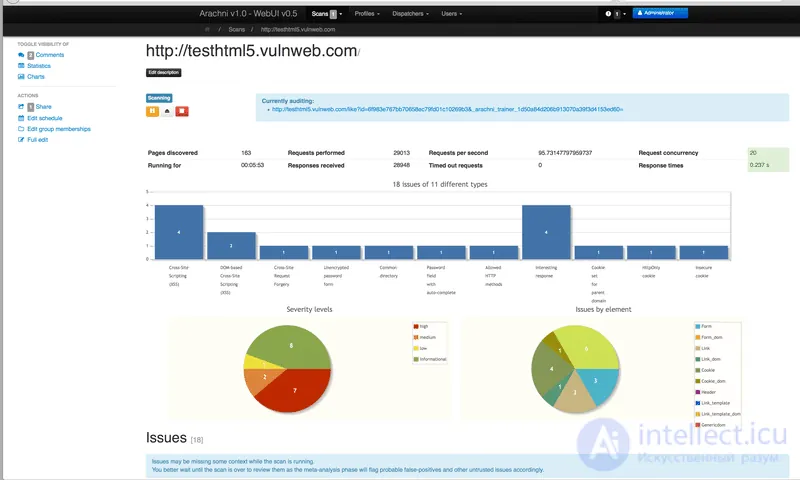Expand the notifications dropdown caret
This screenshot has height=480, width=800.
coord(624,14)
